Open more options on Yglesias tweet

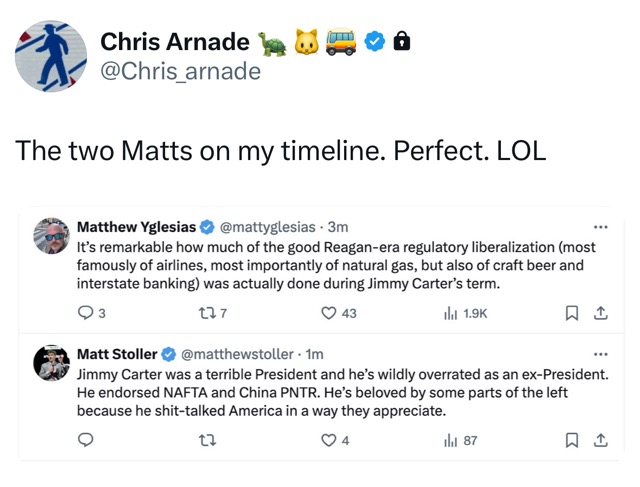point(600,226)
